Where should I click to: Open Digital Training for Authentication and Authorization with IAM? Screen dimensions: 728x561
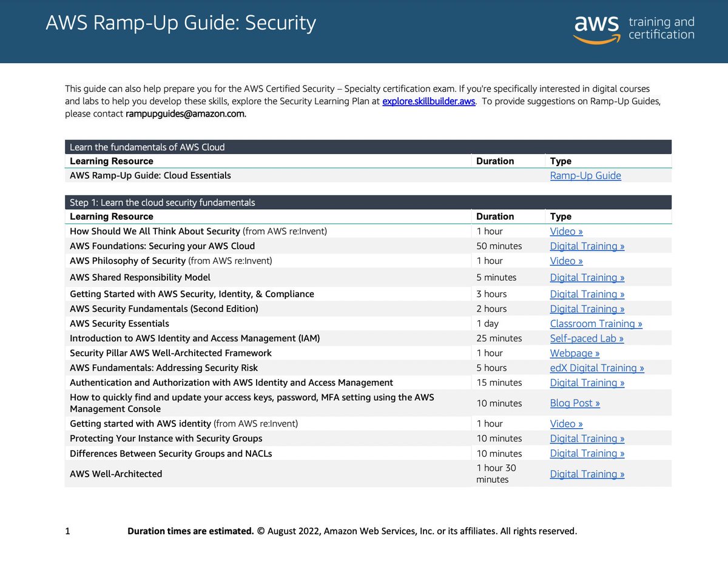pyautogui.click(x=587, y=382)
